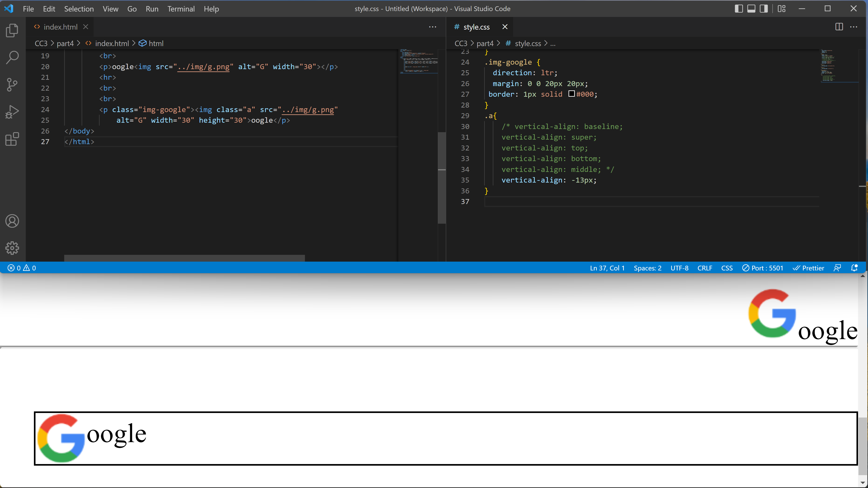868x488 pixels.
Task: Change line endings via CRLF
Action: pos(705,268)
